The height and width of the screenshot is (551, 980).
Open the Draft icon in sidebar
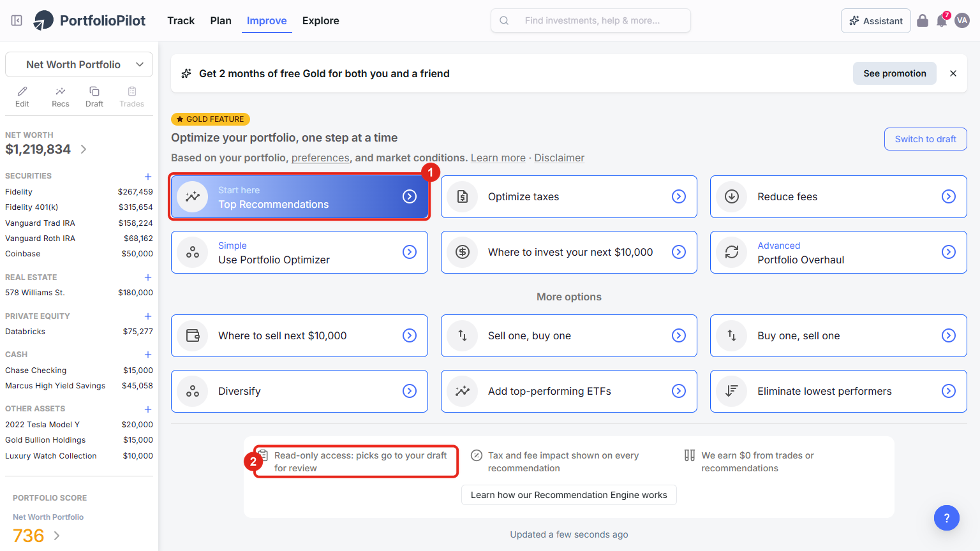coord(94,97)
